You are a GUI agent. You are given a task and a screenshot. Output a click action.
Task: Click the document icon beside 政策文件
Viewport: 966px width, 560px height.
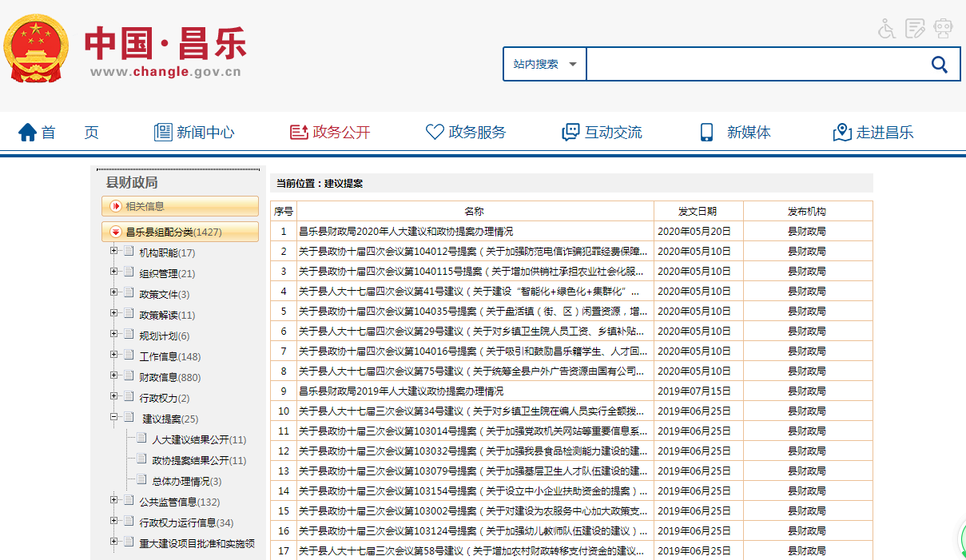point(129,294)
